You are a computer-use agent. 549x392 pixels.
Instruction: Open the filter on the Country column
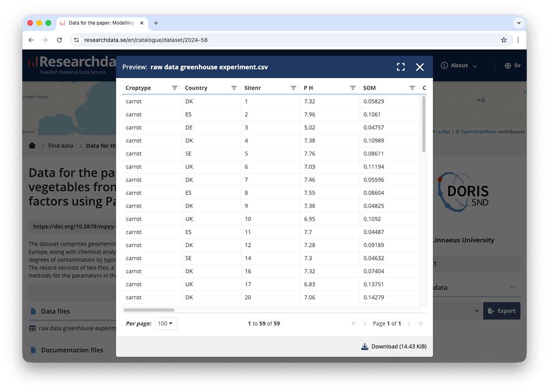[x=234, y=87]
